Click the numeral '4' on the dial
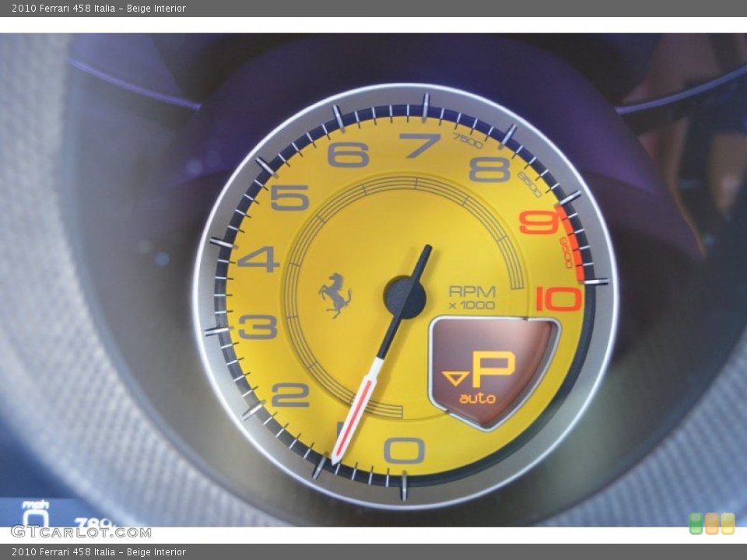This screenshot has width=747, height=560. (258, 260)
